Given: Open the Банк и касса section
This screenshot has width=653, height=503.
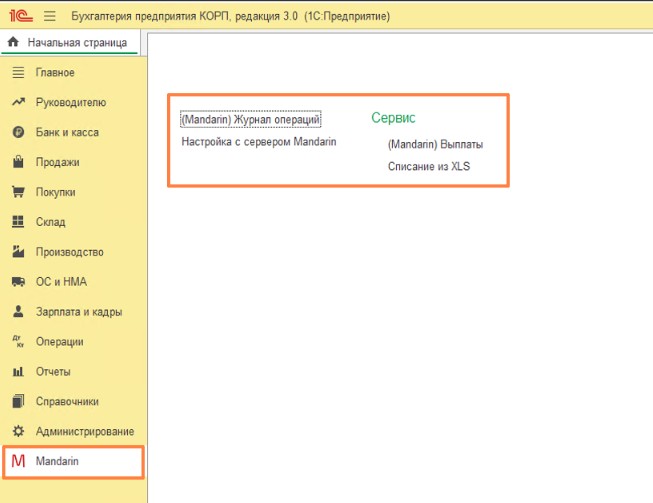Looking at the screenshot, I should click(x=67, y=132).
